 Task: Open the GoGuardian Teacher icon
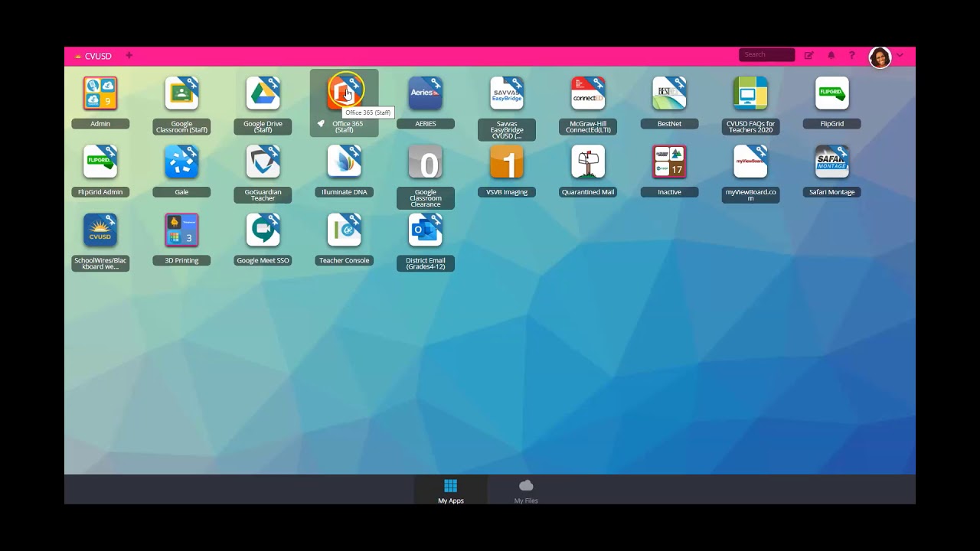click(263, 161)
